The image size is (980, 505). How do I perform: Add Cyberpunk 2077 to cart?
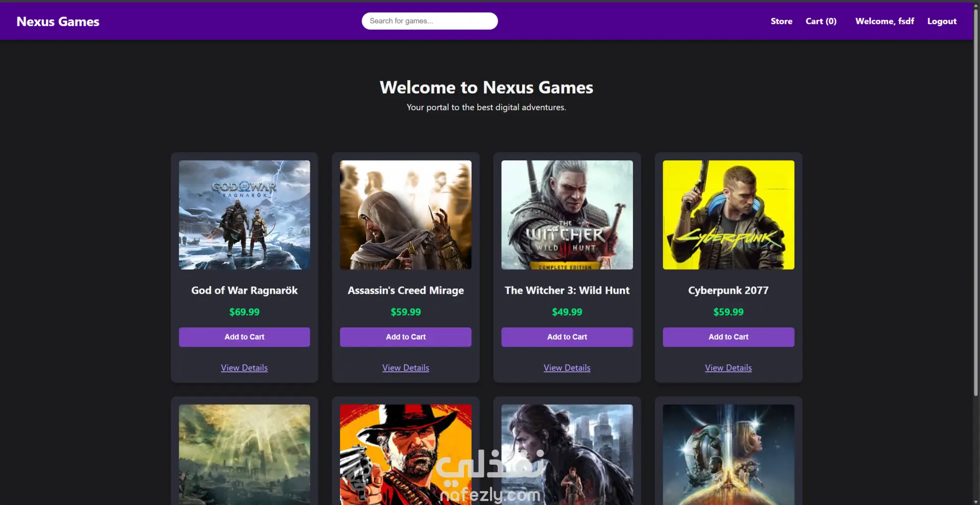click(728, 337)
